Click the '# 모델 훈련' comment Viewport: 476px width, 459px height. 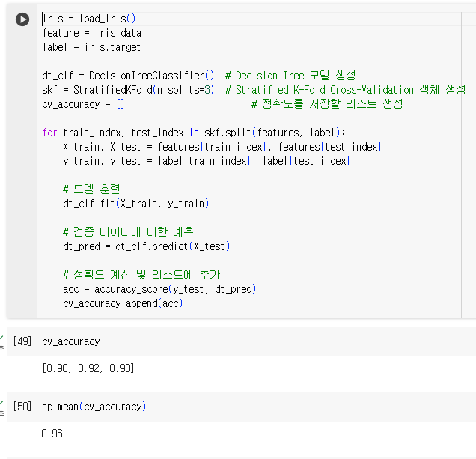91,189
